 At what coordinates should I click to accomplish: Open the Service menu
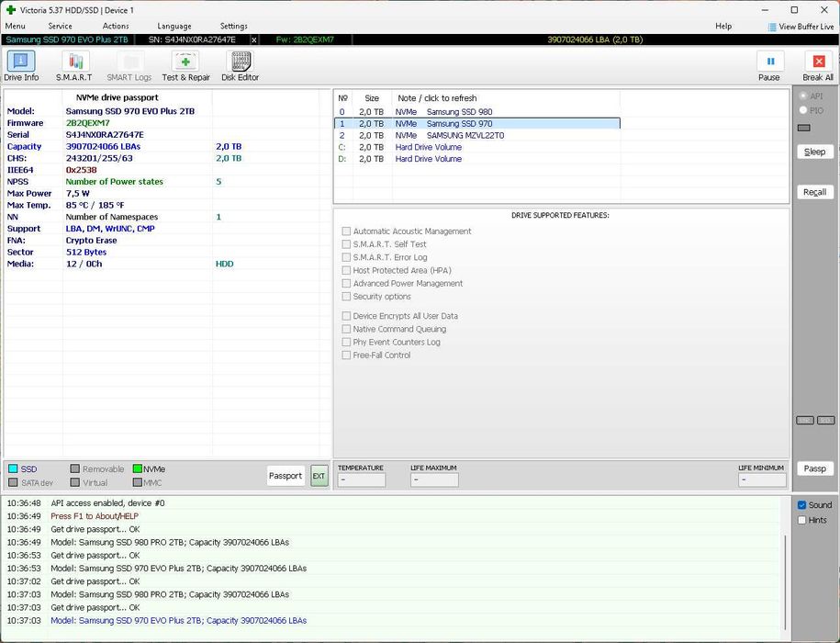click(x=60, y=26)
